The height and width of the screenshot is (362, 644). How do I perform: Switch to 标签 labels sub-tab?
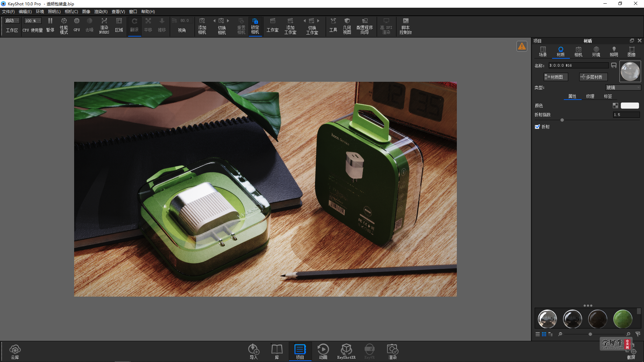[x=608, y=96]
